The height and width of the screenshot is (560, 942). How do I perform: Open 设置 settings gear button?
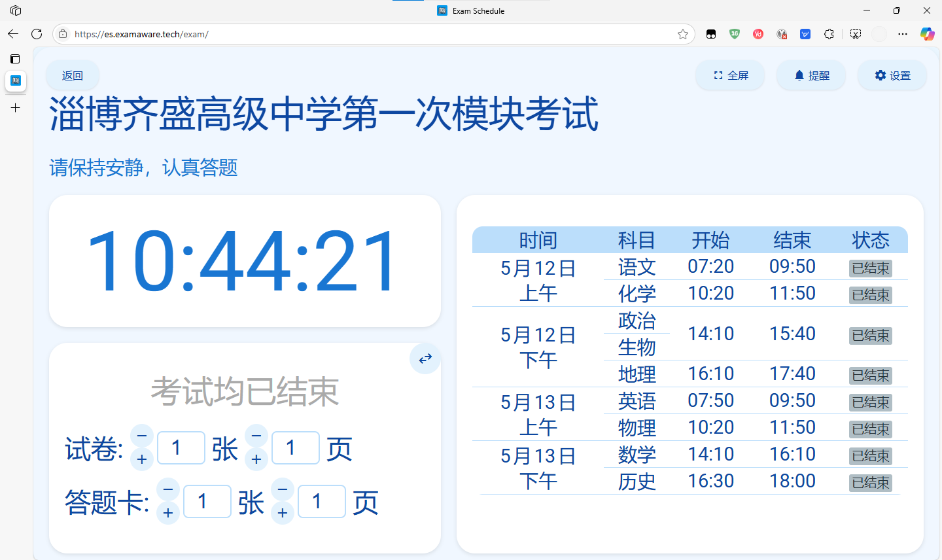[892, 76]
